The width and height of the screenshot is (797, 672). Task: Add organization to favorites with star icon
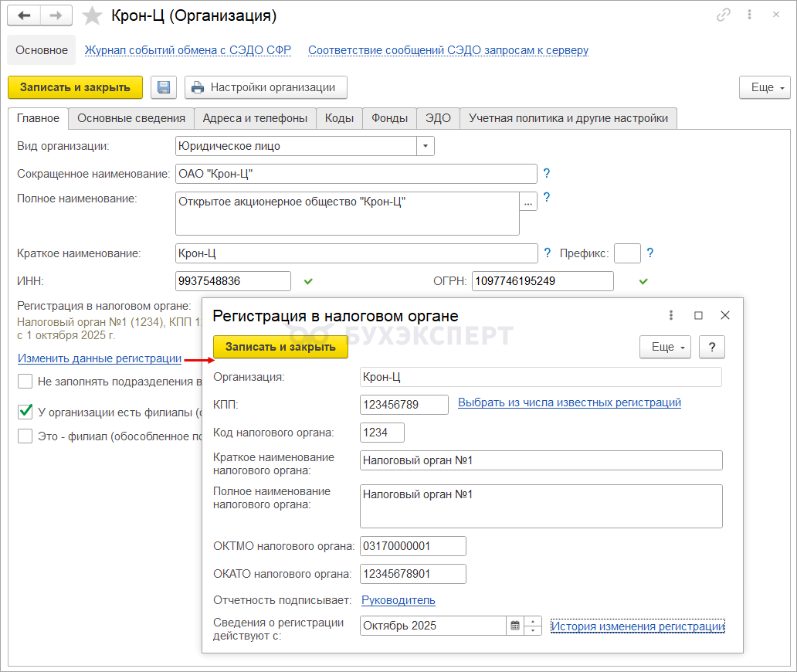tap(92, 16)
